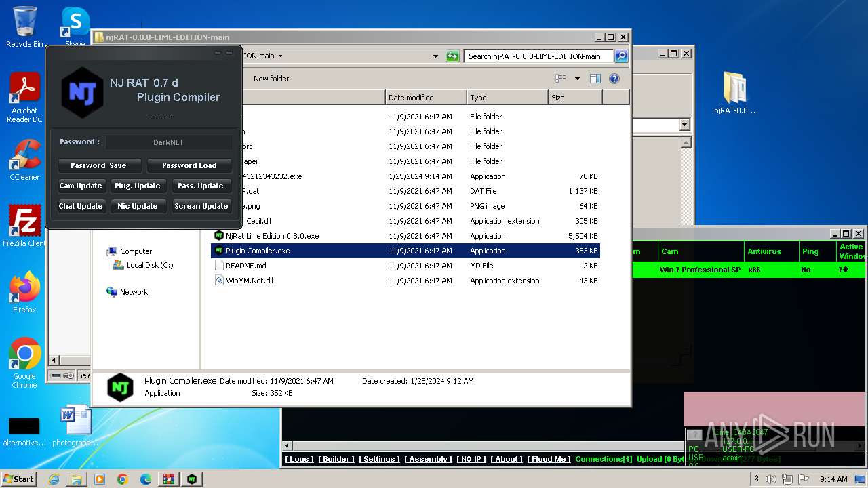868x488 pixels.
Task: Open Recycle Bin desktop icon
Action: (x=24, y=27)
